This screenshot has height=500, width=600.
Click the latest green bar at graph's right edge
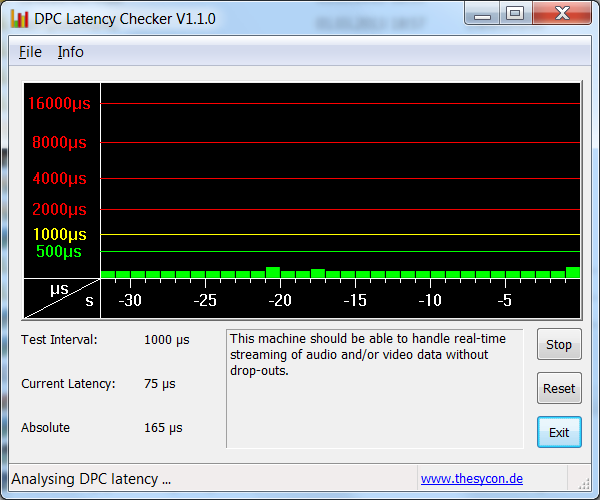point(573,272)
